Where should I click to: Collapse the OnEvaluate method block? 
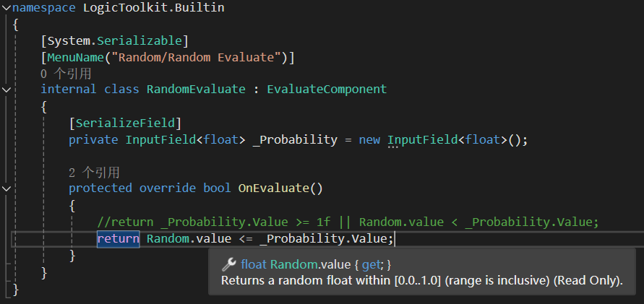(x=7, y=188)
